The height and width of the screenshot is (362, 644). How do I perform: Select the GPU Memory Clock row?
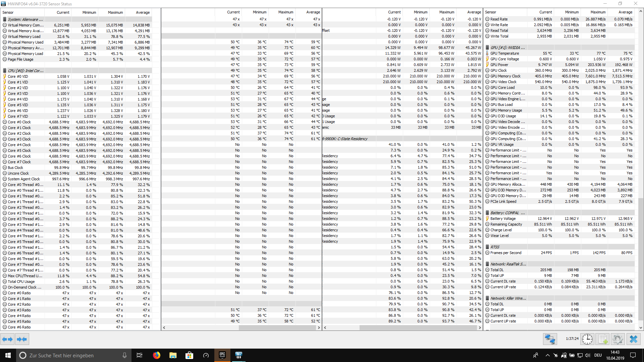coord(559,76)
